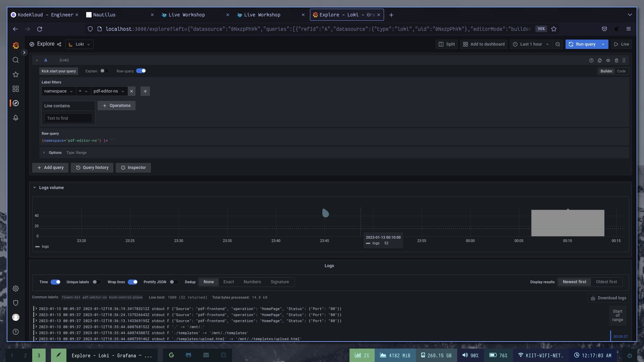This screenshot has height=362, width=644.
Task: Toggle the Time switch in Logs
Action: click(x=56, y=282)
